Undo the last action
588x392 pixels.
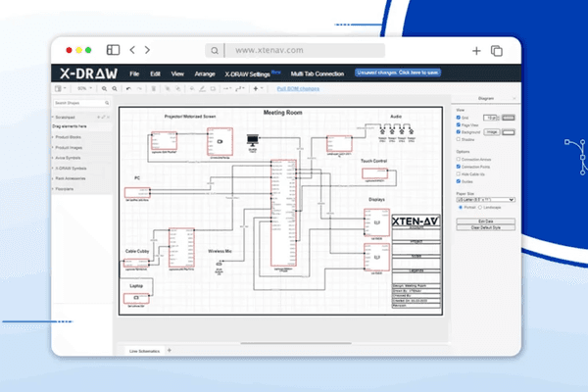click(x=128, y=89)
